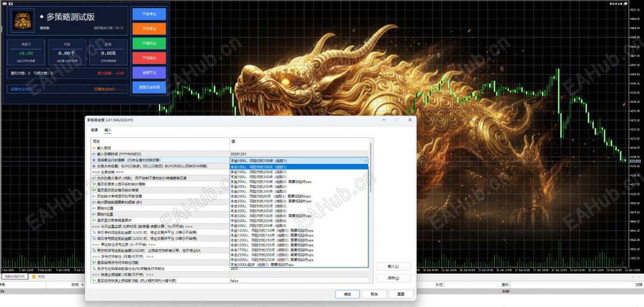Click the 值 column header in inputs table

pos(299,141)
